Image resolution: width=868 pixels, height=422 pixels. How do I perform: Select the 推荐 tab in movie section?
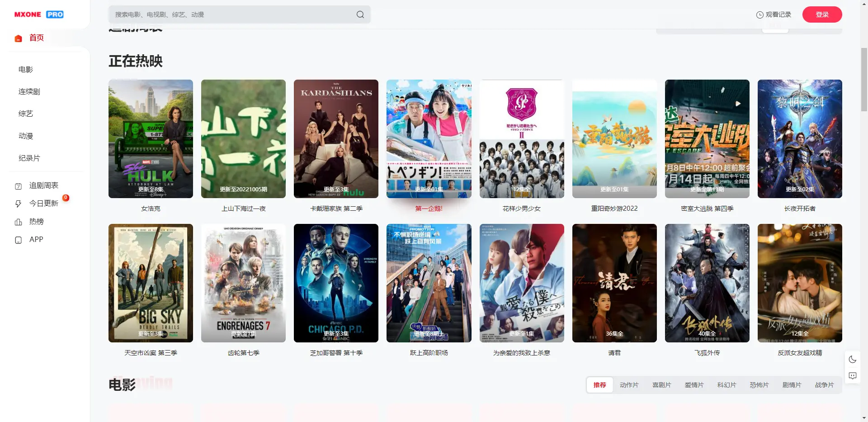[x=599, y=385]
